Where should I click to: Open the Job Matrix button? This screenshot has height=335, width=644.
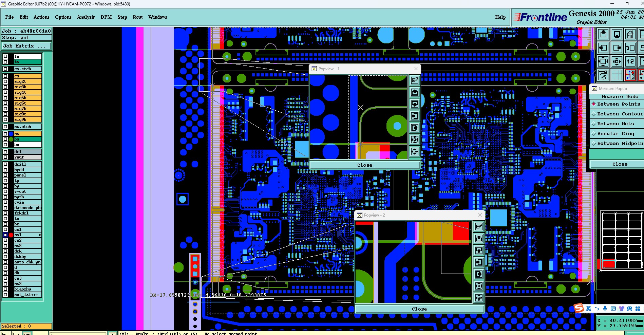26,46
